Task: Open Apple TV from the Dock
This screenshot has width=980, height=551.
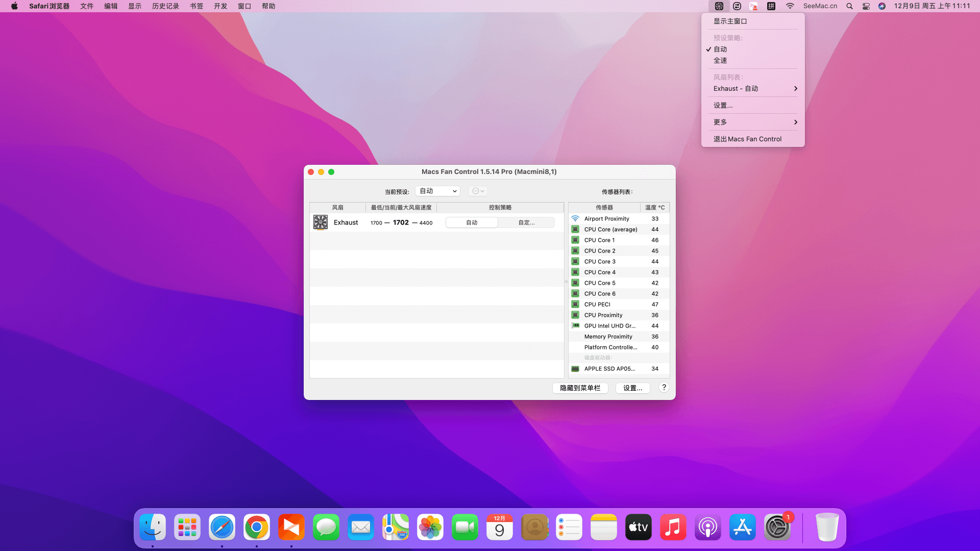Action: pyautogui.click(x=639, y=528)
